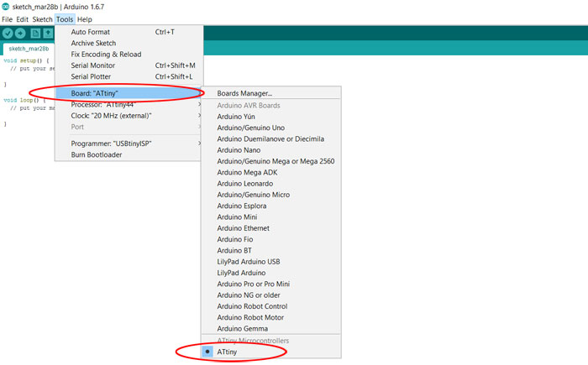Click the Arduino logo in title bar
The image size is (588, 365).
(x=6, y=7)
